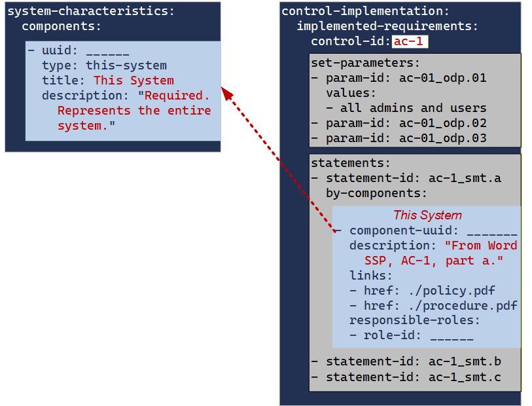Click the implemented-requirements line

pyautogui.click(x=387, y=26)
